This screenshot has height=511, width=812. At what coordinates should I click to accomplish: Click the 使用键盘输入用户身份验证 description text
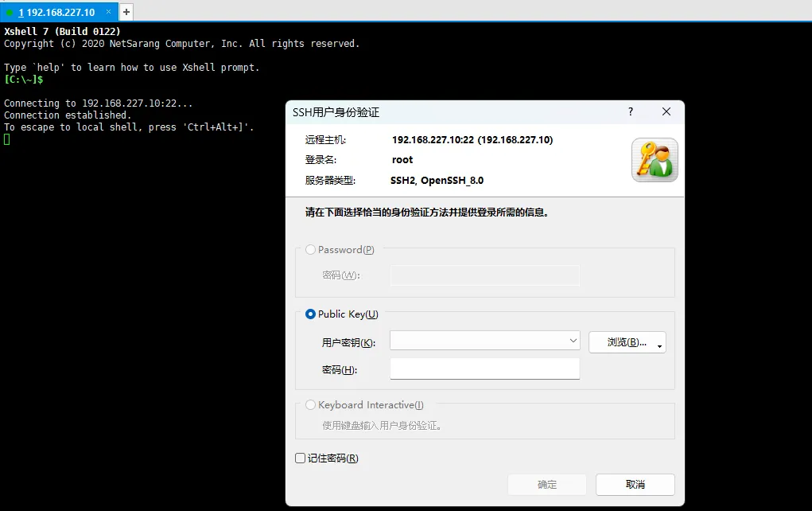[382, 426]
